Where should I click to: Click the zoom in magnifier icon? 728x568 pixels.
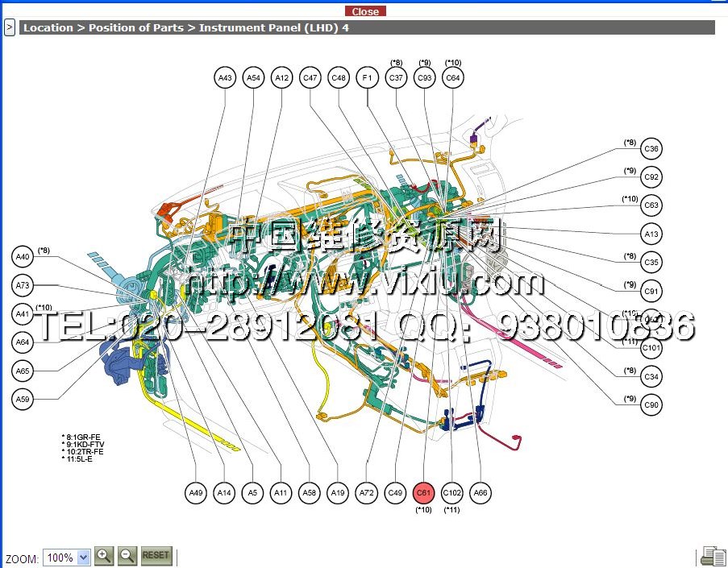click(x=104, y=555)
